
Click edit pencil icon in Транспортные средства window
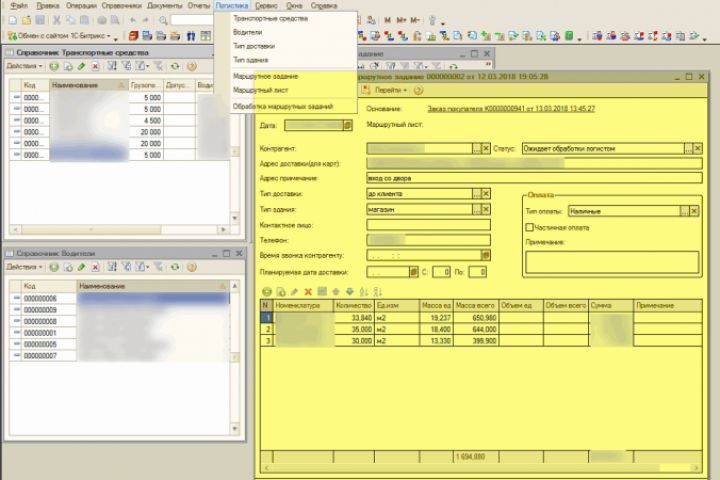tap(82, 67)
